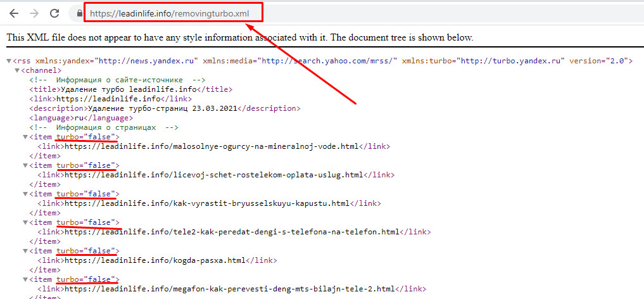This screenshot has height=299, width=644.
Task: Collapse the item with the kogda-pasxa link
Action: [25, 251]
